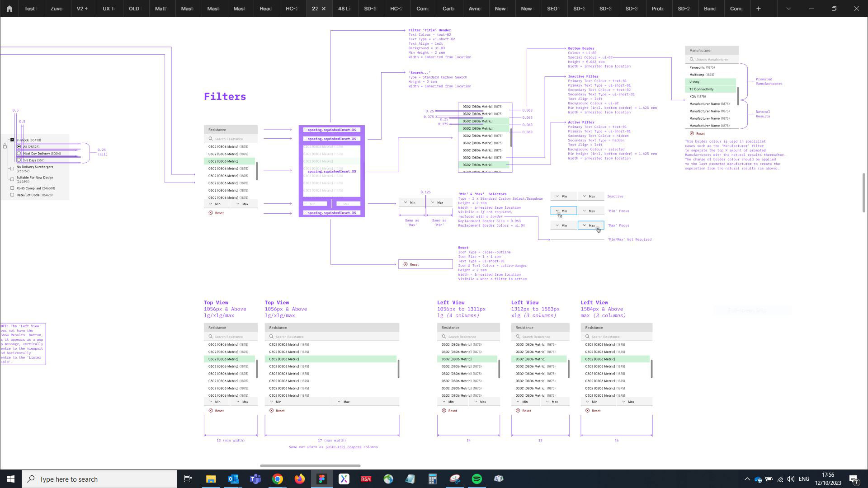Viewport: 868px width, 488px height.
Task: Switch to the HC-2 browser tab
Action: [x=292, y=9]
